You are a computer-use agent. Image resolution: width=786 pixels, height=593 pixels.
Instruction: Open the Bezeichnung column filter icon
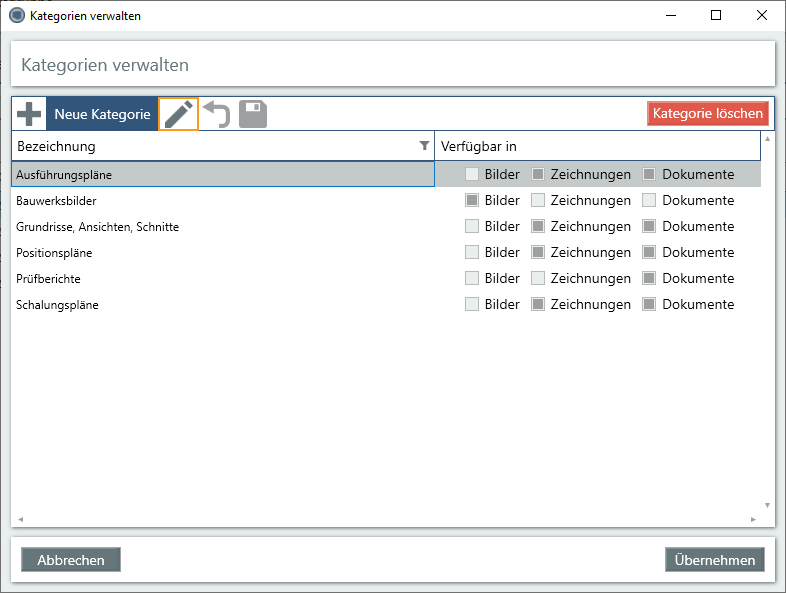click(x=424, y=146)
